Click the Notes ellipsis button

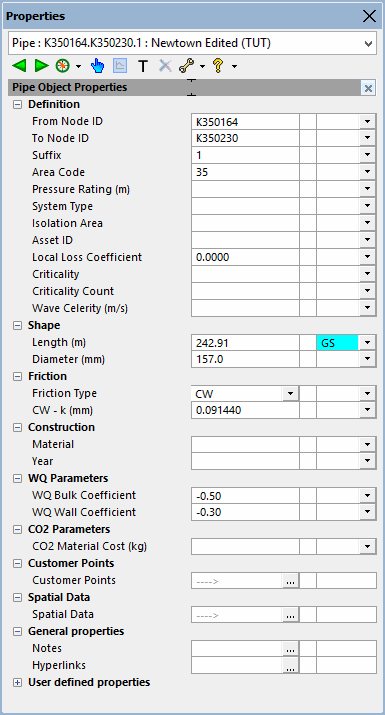(290, 649)
